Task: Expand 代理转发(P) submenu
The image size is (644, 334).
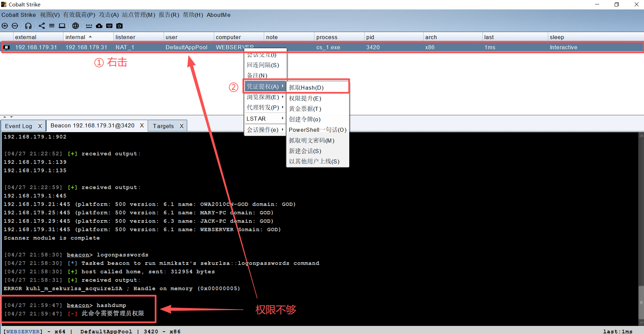Action: (x=265, y=108)
